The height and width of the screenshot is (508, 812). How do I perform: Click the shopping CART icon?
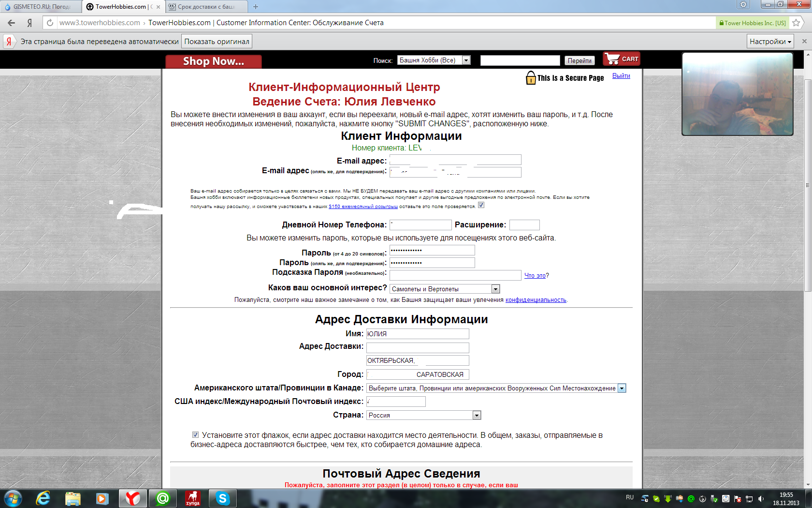tap(622, 59)
